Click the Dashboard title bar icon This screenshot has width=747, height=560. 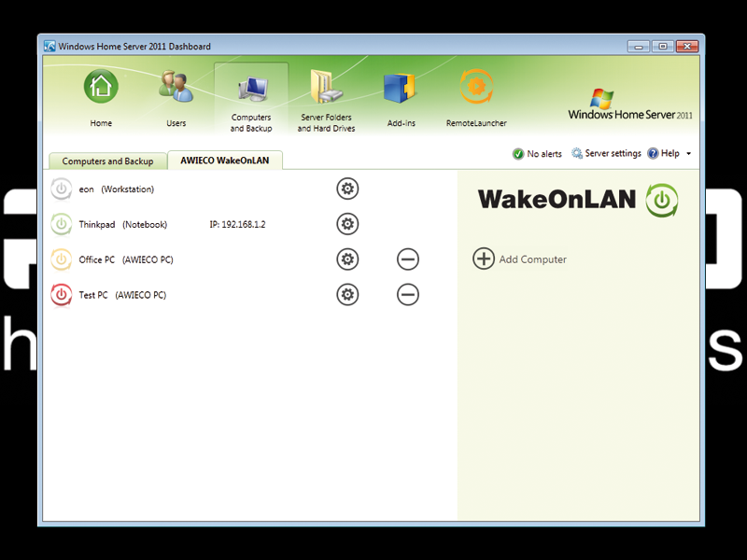click(49, 46)
